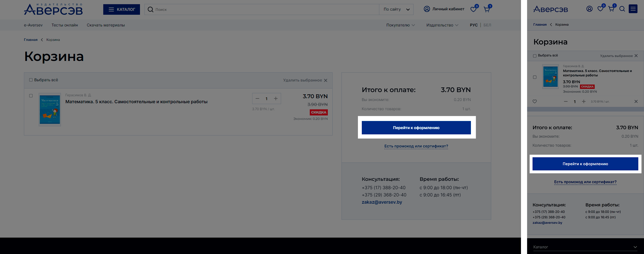Click the search magnifier in mobile header
The height and width of the screenshot is (254, 644).
pos(622,9)
